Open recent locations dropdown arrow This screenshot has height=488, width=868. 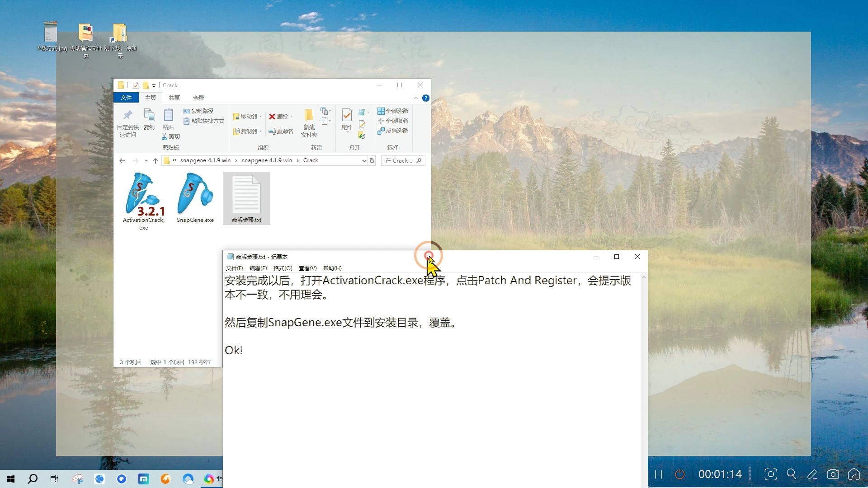click(x=146, y=161)
